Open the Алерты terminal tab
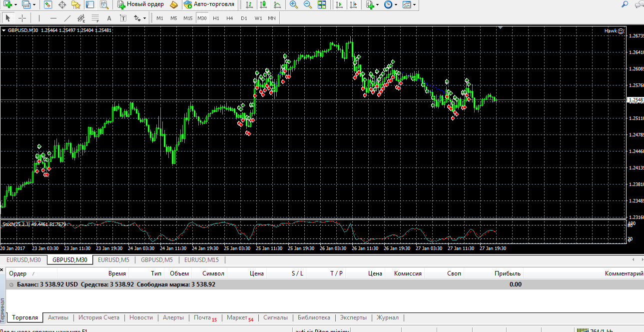 pos(173,317)
